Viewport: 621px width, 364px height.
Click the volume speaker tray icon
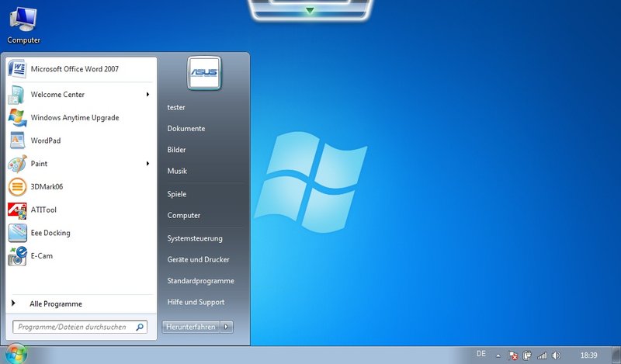(557, 355)
